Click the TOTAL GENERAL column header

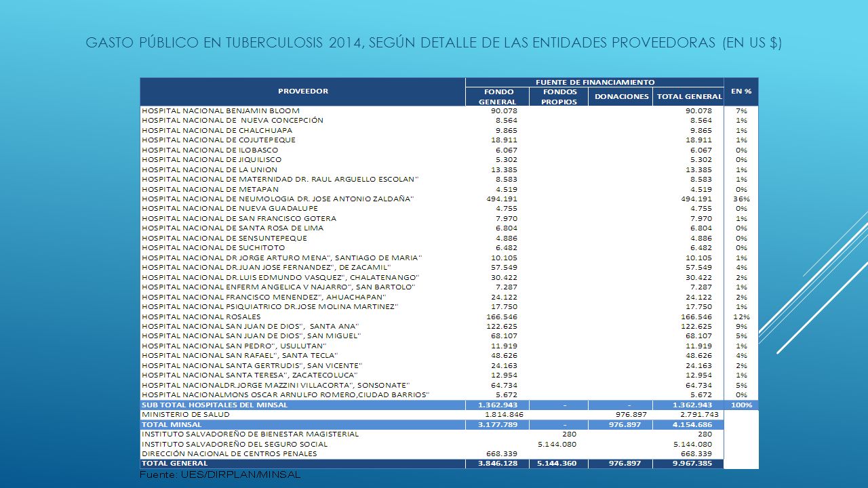[689, 96]
